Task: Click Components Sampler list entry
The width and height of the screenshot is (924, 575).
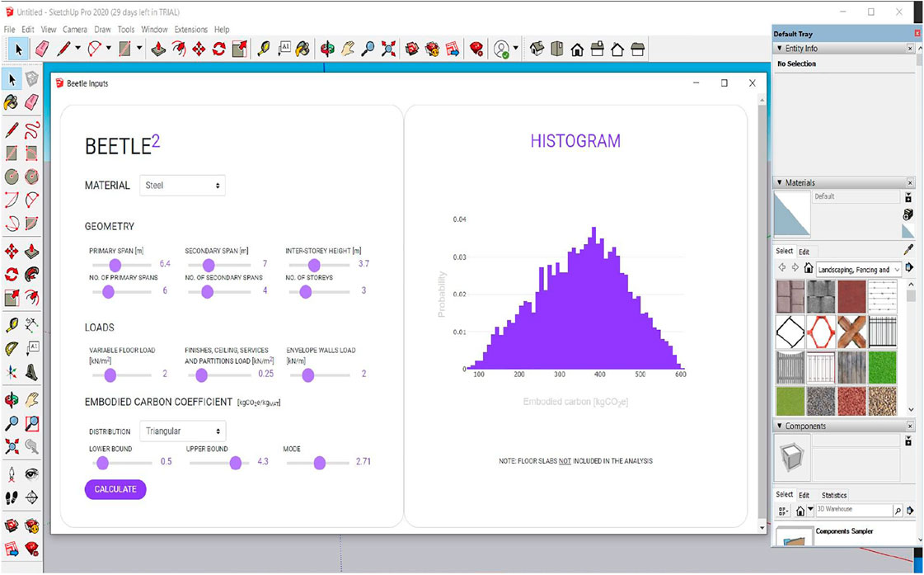Action: click(x=844, y=531)
